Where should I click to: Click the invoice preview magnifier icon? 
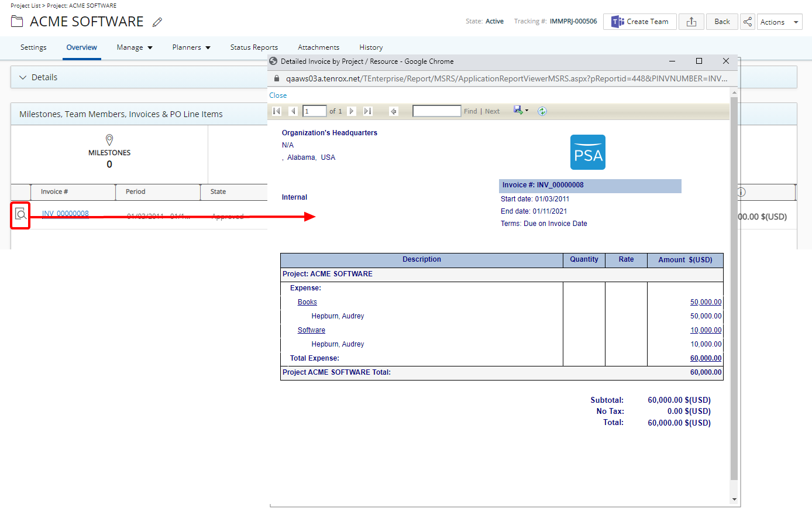(20, 215)
